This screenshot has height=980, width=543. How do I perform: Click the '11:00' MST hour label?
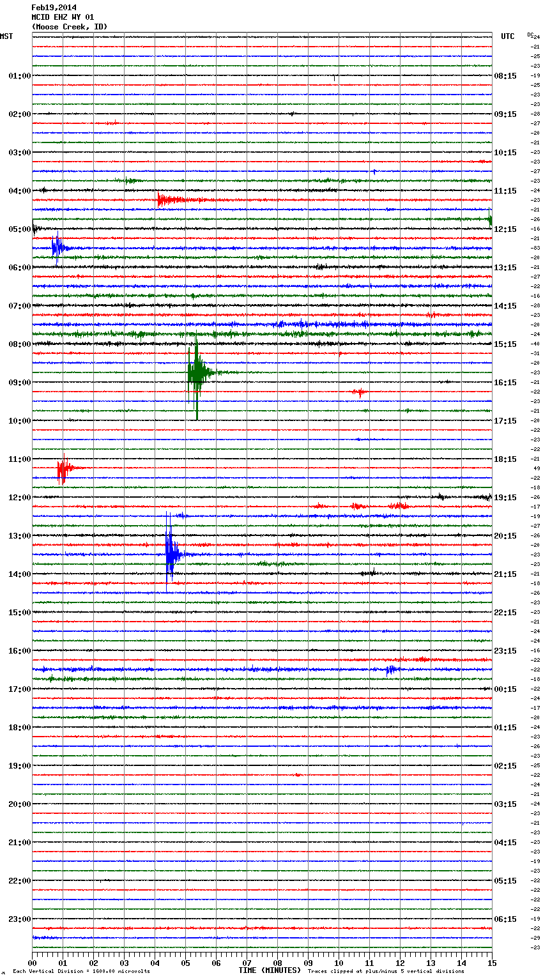pyautogui.click(x=20, y=459)
